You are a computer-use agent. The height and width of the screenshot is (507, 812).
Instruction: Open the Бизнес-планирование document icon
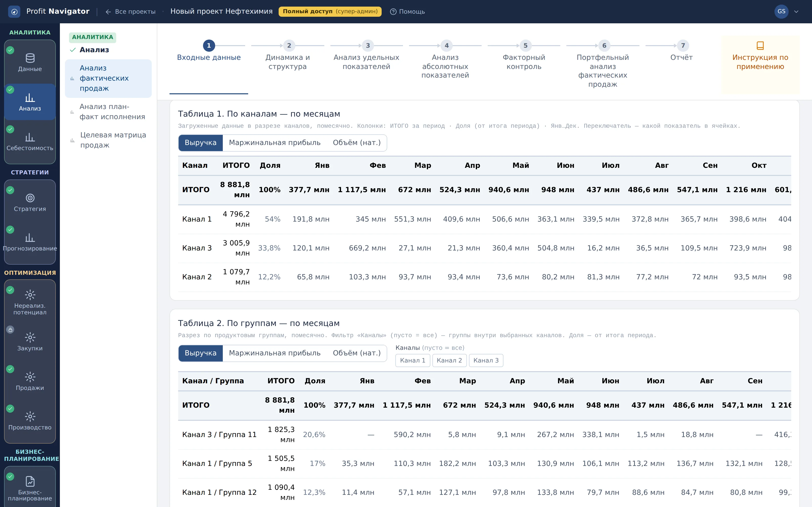pos(30,481)
